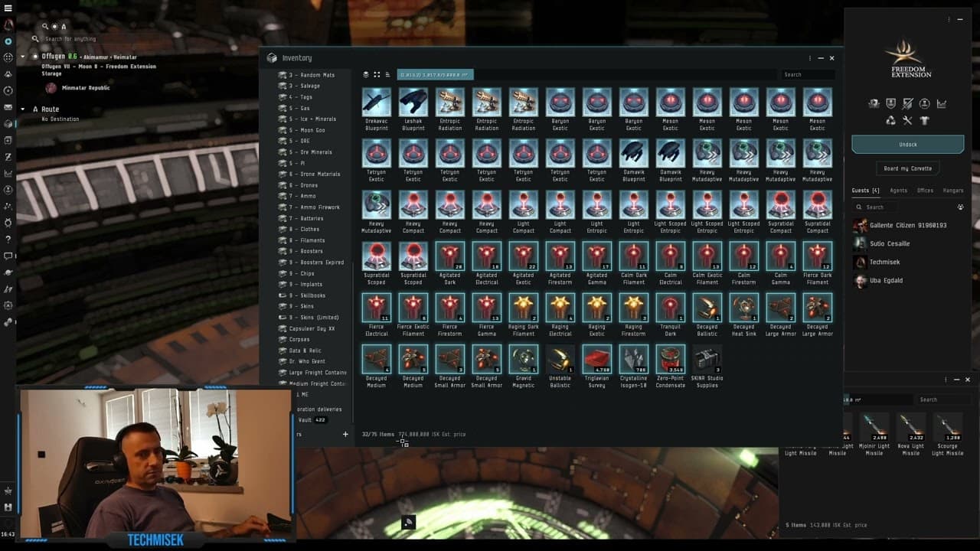Switch to the Agents tab
This screenshot has height=551, width=980.
pos(899,191)
